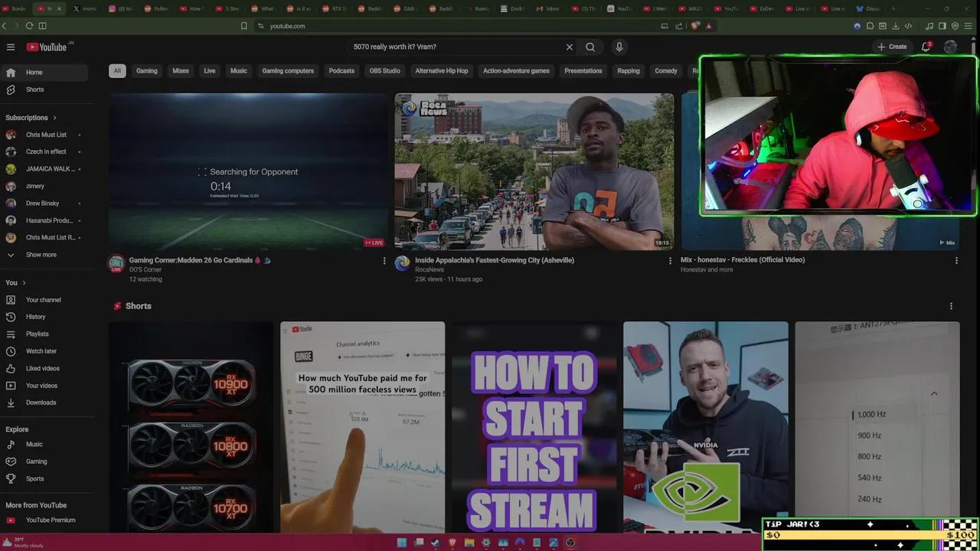Submit search with the magnifier button

pyautogui.click(x=590, y=47)
